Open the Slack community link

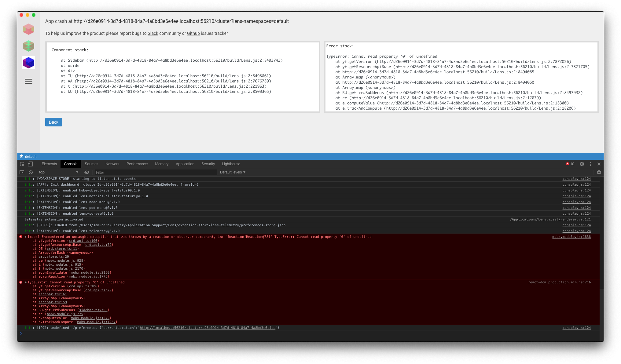pyautogui.click(x=153, y=33)
